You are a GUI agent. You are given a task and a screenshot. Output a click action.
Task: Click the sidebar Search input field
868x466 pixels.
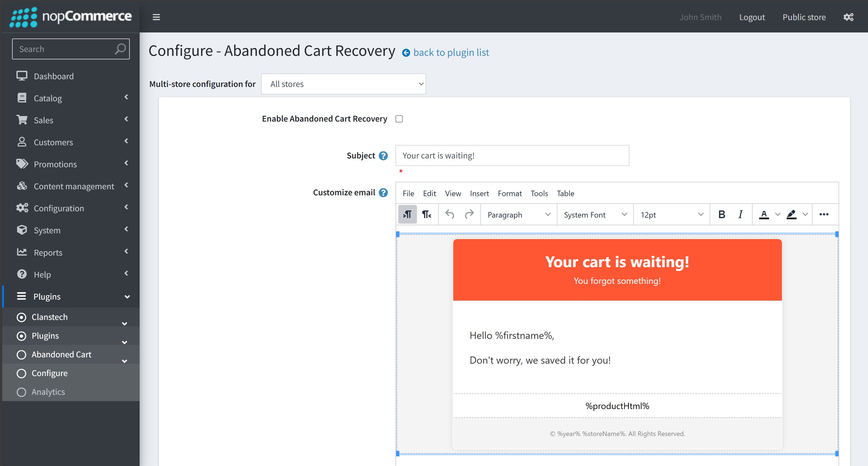[x=71, y=49]
